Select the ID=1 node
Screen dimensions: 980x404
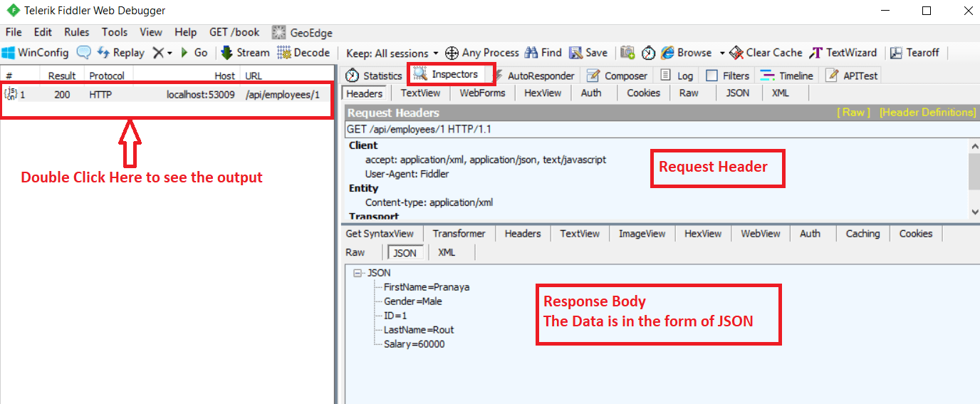point(395,316)
